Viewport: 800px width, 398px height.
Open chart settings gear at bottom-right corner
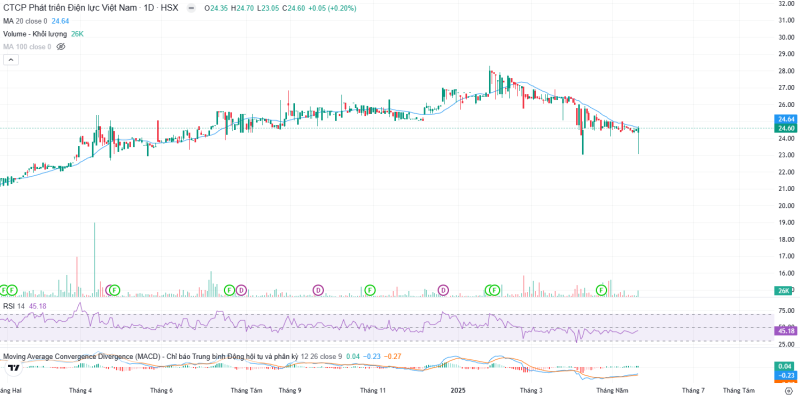coord(789,390)
